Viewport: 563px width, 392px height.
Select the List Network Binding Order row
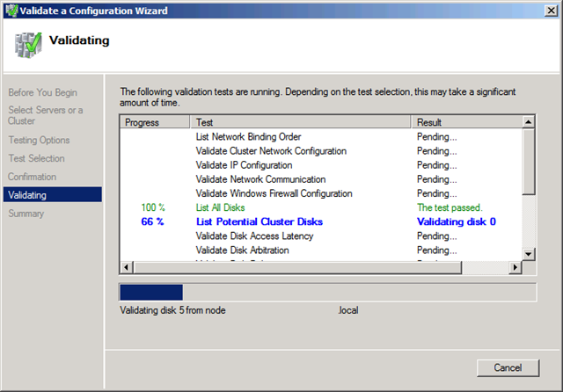pos(321,136)
